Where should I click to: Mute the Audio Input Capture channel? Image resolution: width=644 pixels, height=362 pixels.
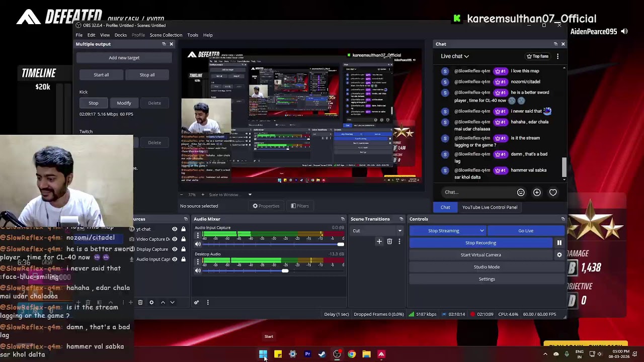pyautogui.click(x=198, y=244)
